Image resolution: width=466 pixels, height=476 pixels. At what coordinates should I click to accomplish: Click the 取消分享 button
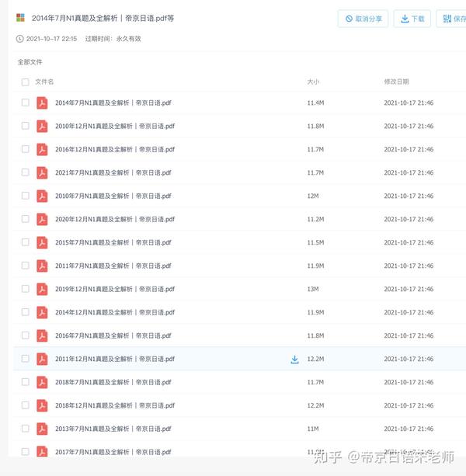[x=363, y=19]
